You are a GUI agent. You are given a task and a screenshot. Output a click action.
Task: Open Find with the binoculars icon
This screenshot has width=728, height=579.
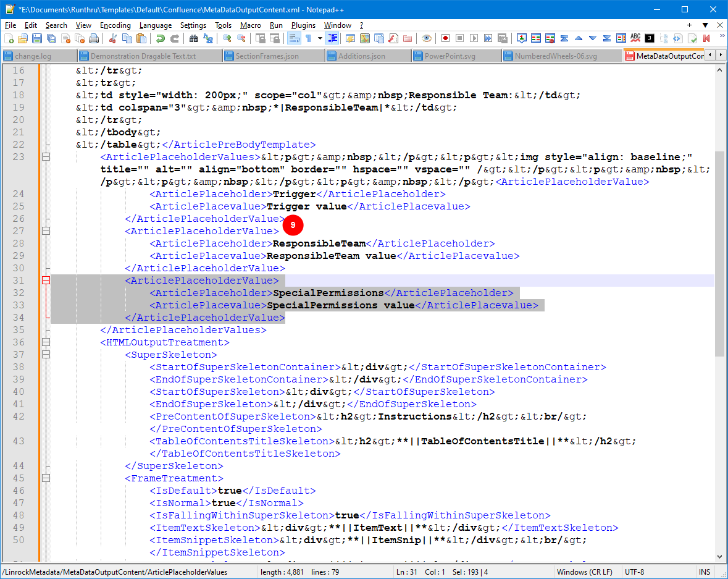tap(193, 38)
